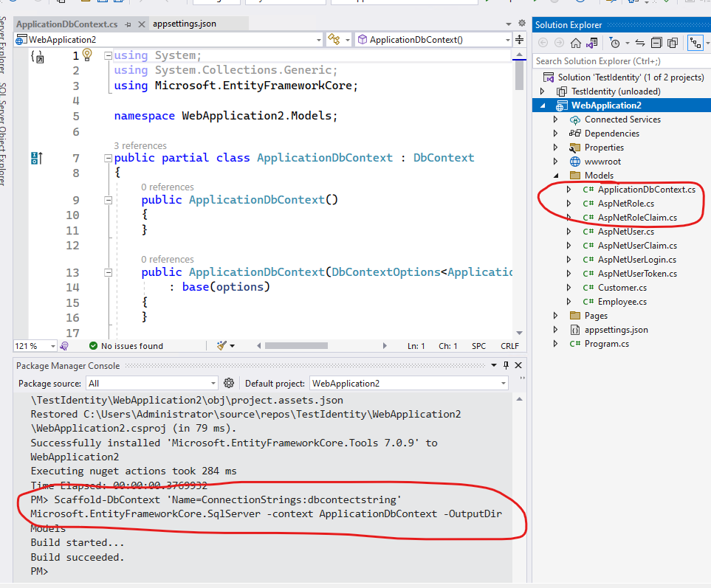The image size is (711, 588).
Task: Click 0 references above line 13
Action: click(168, 260)
